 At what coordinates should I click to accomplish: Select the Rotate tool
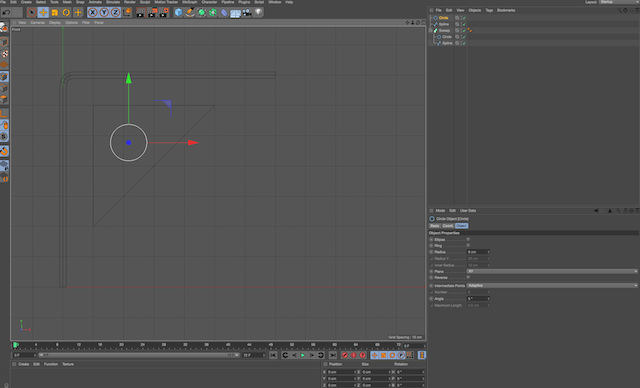66,13
